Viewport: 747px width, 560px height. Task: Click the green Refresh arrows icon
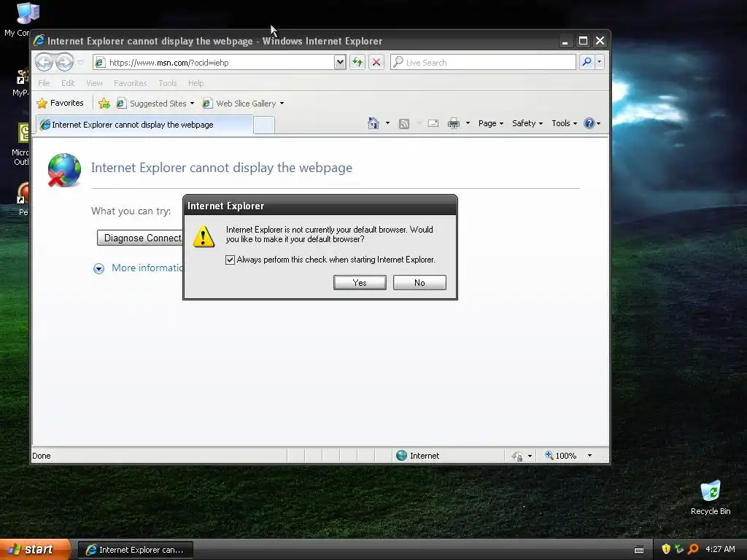pos(357,63)
